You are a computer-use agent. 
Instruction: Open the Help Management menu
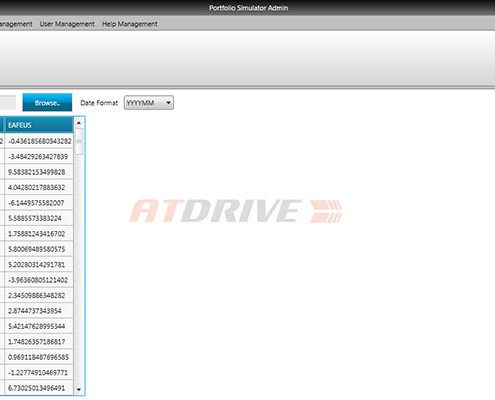[130, 24]
